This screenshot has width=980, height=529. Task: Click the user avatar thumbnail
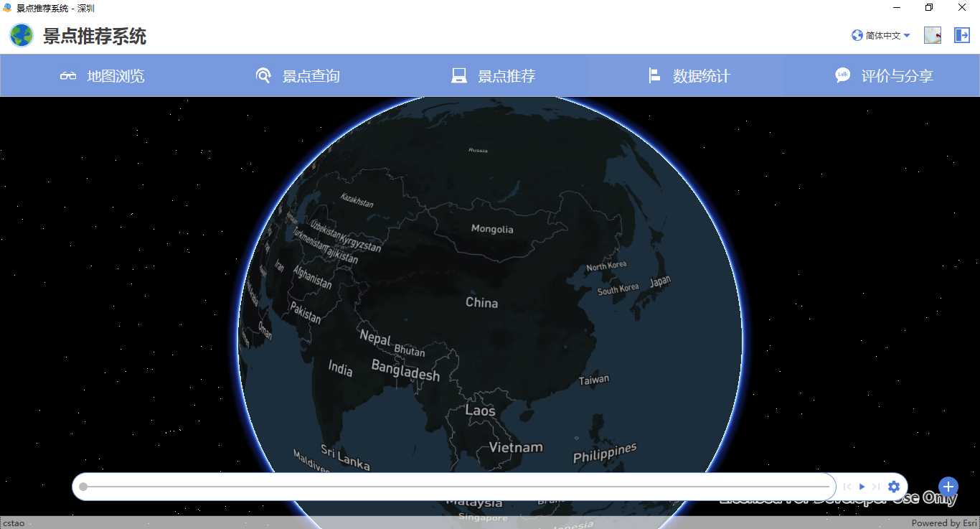point(933,35)
